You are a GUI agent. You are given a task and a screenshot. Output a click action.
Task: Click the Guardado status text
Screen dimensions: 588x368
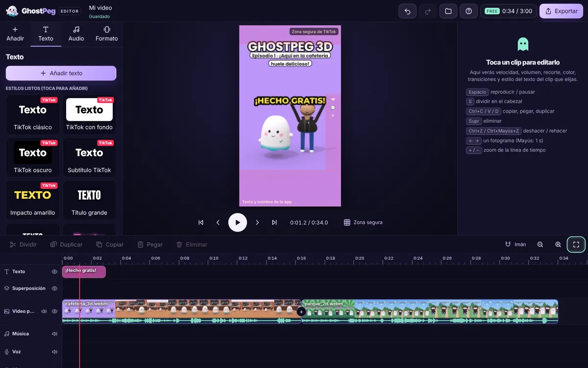click(x=99, y=16)
